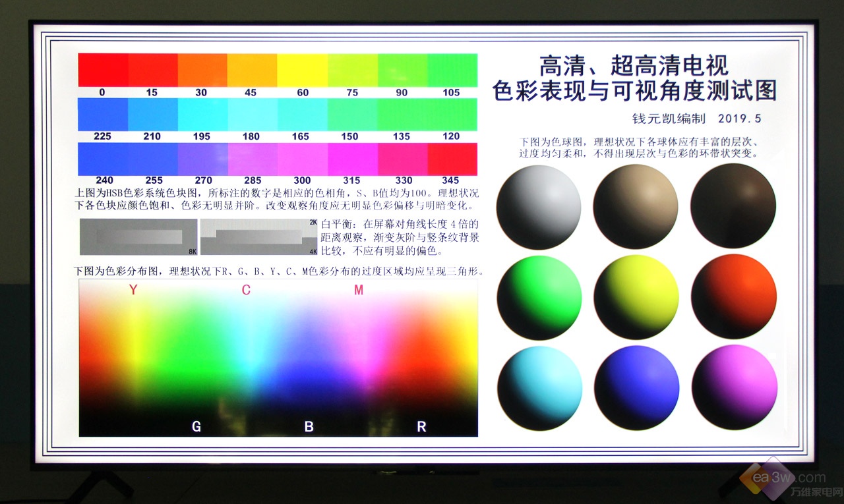The height and width of the screenshot is (504, 844).
Task: Pick the hue 180 cyan color block
Action: click(x=253, y=115)
